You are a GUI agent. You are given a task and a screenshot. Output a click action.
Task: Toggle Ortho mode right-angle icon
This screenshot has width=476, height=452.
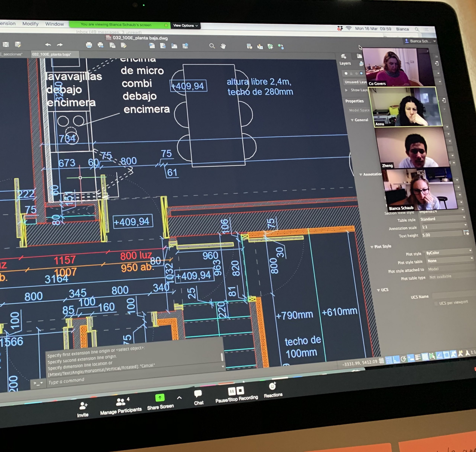pyautogui.click(x=396, y=359)
